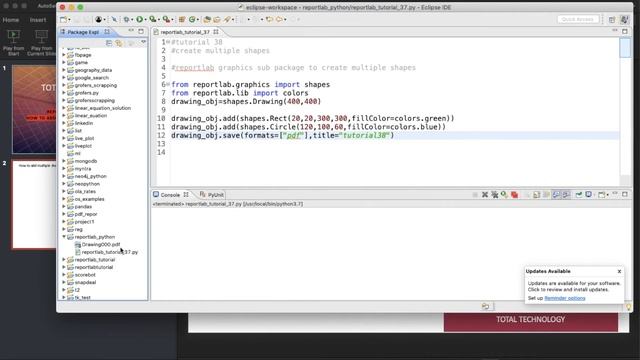The width and height of the screenshot is (640, 360).
Task: Click the editor vertical scrollbar
Action: click(625, 111)
